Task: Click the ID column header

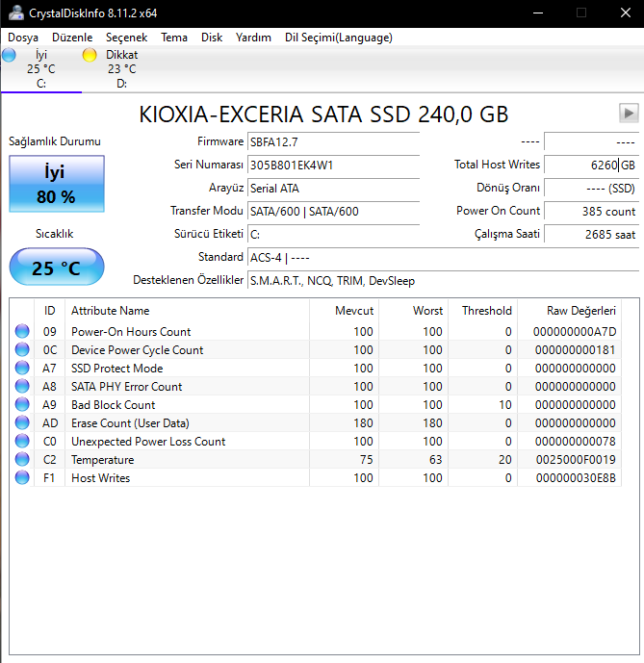Action: coord(49,311)
